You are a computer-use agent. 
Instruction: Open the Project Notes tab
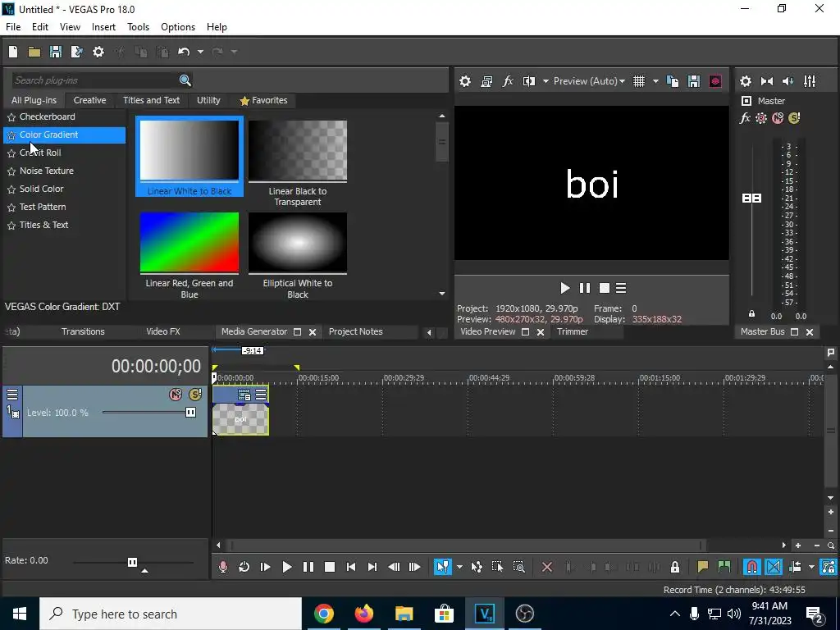click(x=356, y=331)
